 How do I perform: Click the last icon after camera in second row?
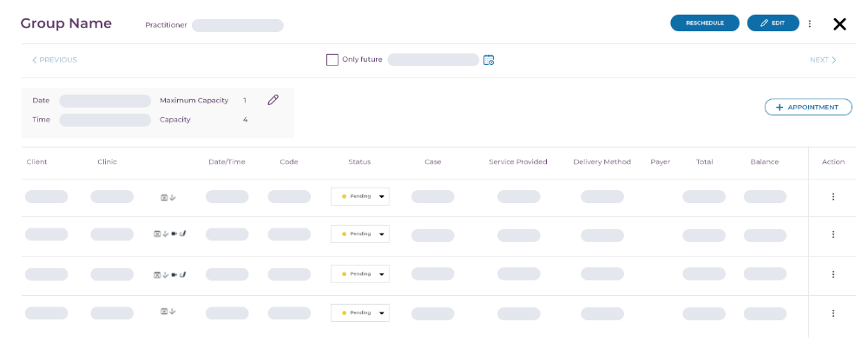click(182, 233)
